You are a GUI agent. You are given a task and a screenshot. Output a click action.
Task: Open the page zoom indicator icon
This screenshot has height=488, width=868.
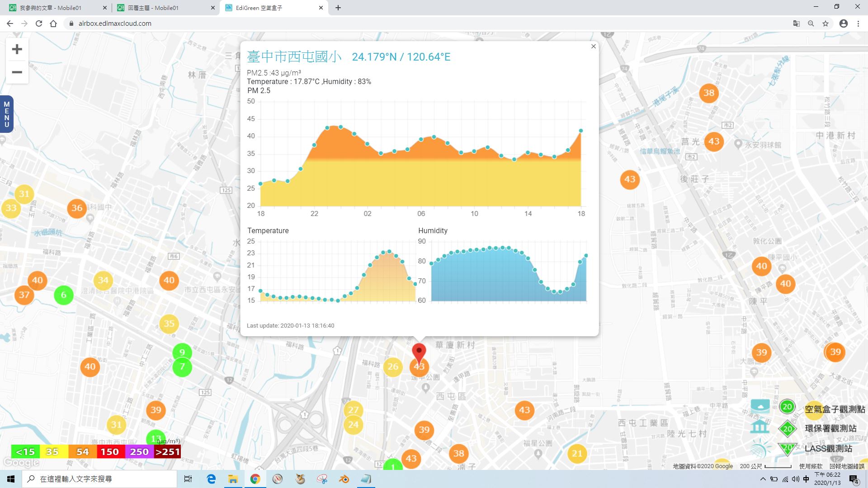[x=811, y=23]
